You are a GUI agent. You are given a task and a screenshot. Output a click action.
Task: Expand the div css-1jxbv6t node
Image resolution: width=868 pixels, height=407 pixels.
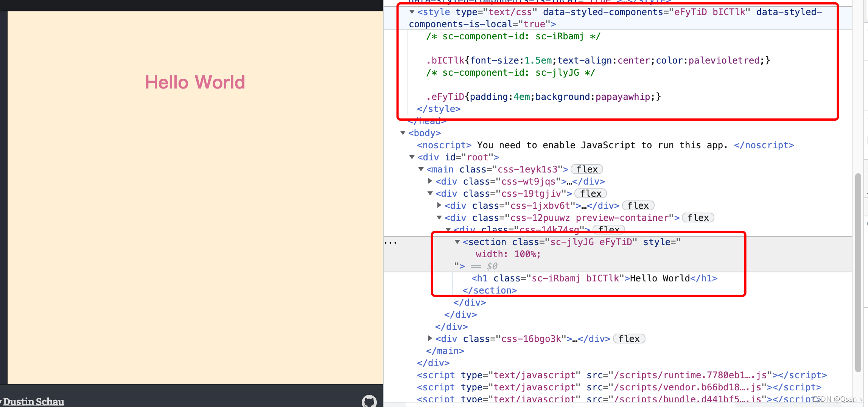[439, 205]
